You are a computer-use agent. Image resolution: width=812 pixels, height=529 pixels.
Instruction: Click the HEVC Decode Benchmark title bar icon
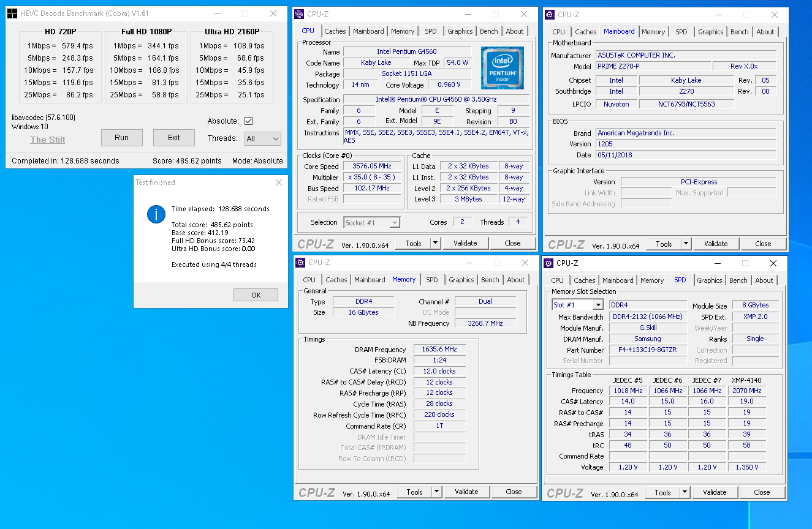(12, 13)
